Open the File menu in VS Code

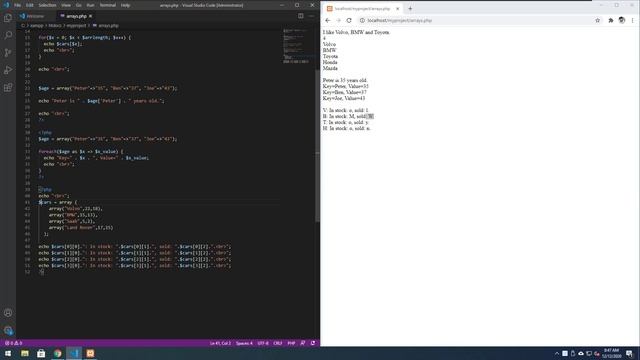pyautogui.click(x=18, y=5)
